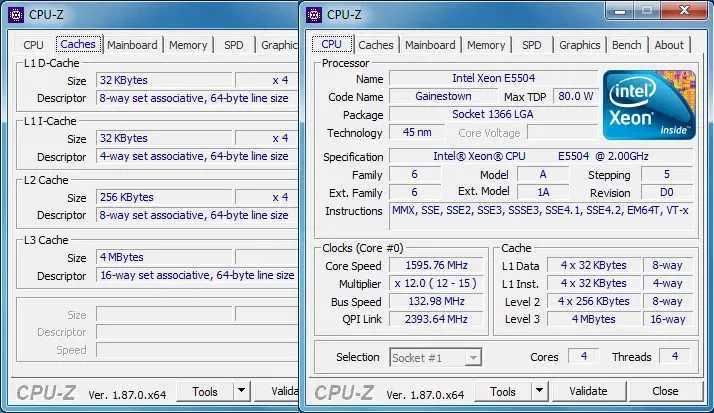
Task: Click the Tools button in right window
Action: (x=503, y=392)
